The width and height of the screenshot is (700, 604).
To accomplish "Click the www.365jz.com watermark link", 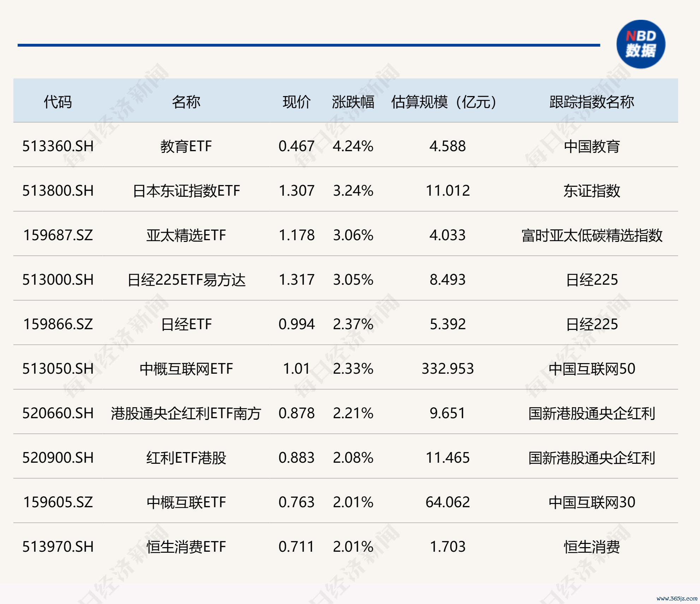I will coord(677,598).
